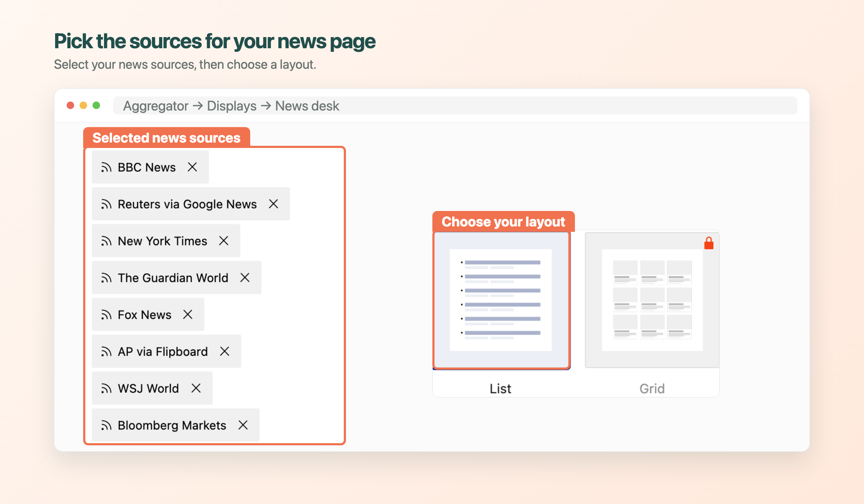Remove the BBC News source
This screenshot has width=864, height=504.
(x=192, y=167)
